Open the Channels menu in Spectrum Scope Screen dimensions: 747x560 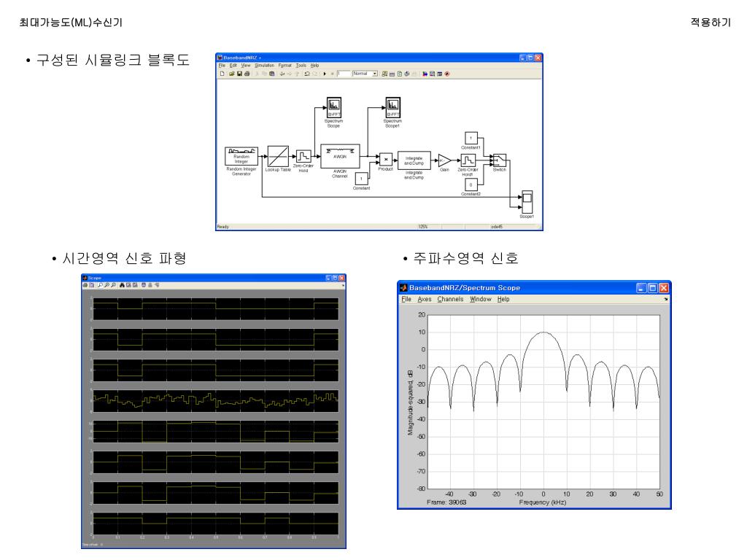[450, 299]
